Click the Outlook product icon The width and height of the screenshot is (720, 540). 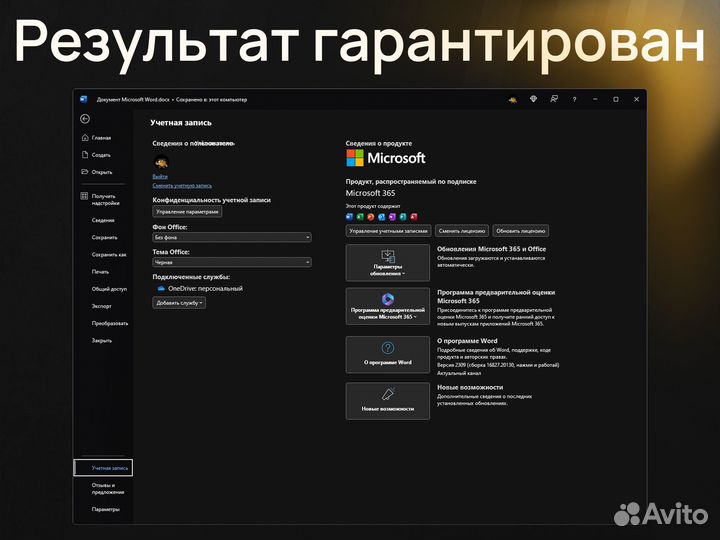coord(381,217)
